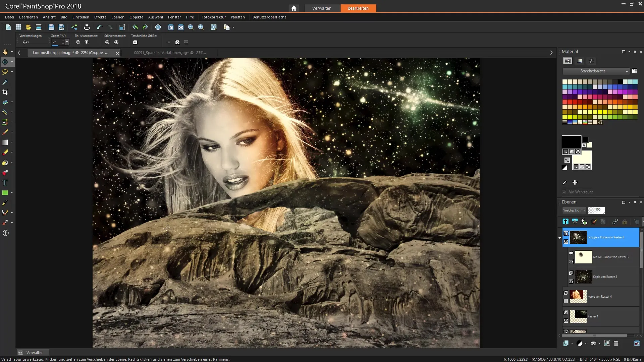Image resolution: width=644 pixels, height=362 pixels.
Task: Open layer effects visibility icon
Action: click(x=584, y=222)
